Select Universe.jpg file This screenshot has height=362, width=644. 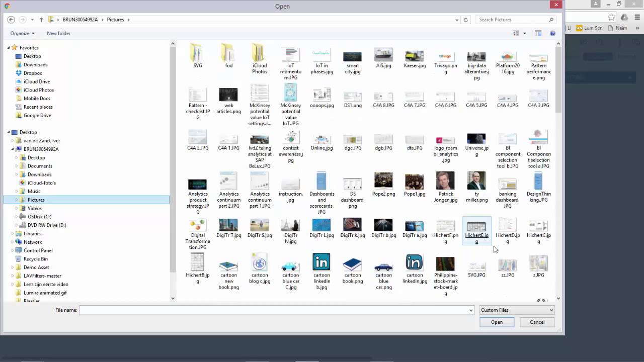(476, 144)
